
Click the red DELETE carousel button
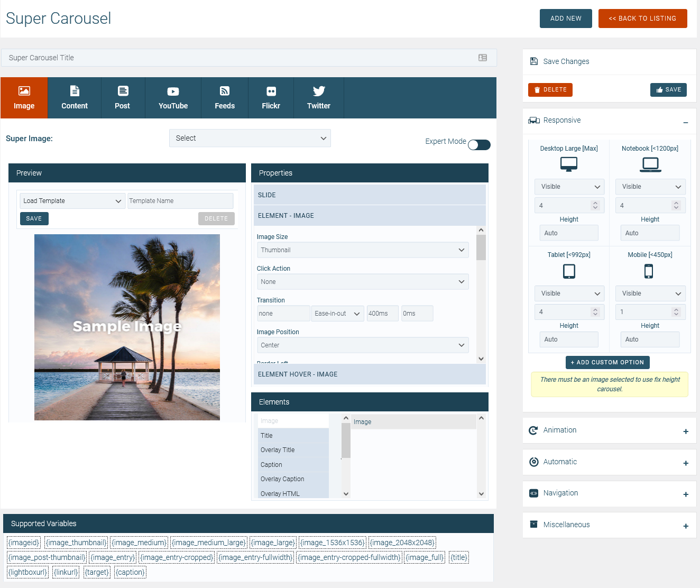pyautogui.click(x=550, y=90)
